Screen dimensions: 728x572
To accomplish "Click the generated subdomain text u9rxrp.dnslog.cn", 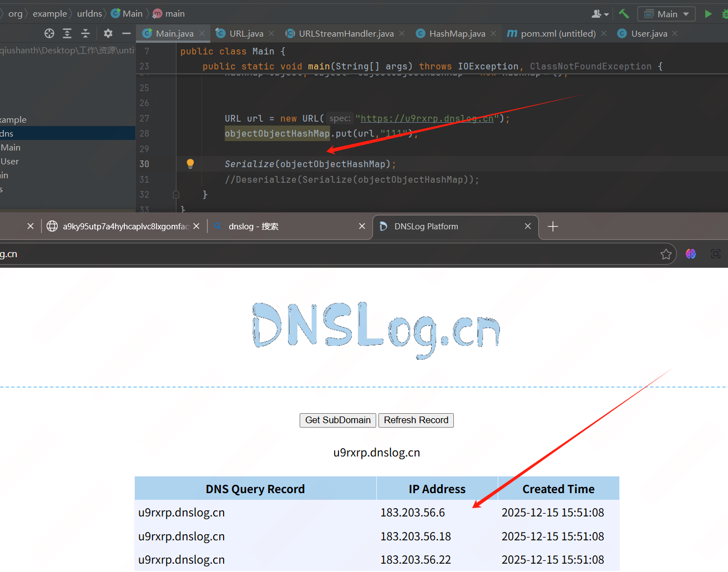I will (377, 453).
